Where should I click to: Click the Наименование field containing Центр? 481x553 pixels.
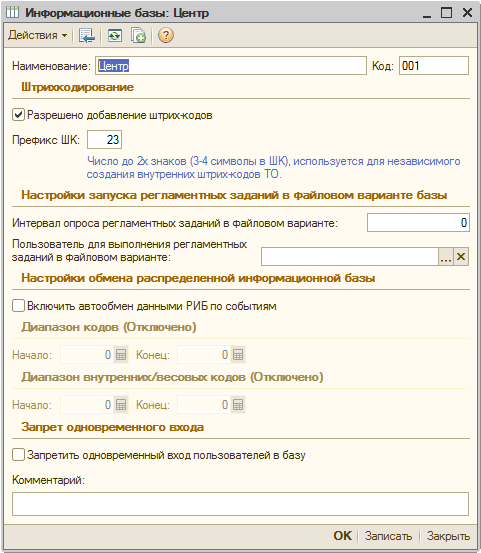tap(231, 66)
